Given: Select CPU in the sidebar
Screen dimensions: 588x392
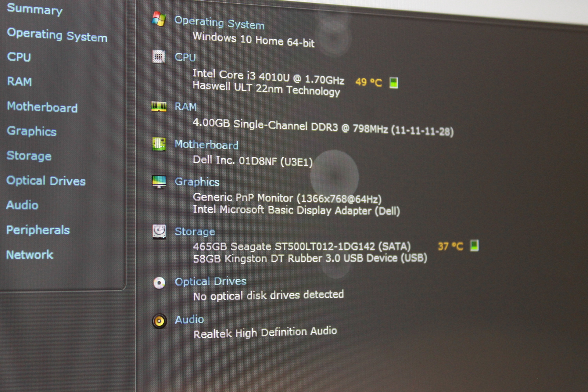Looking at the screenshot, I should point(19,57).
